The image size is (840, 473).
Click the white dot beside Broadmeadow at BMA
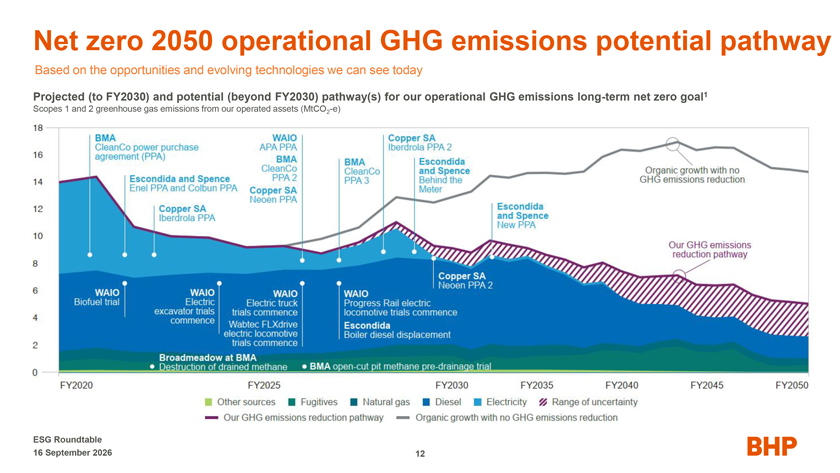pyautogui.click(x=152, y=367)
